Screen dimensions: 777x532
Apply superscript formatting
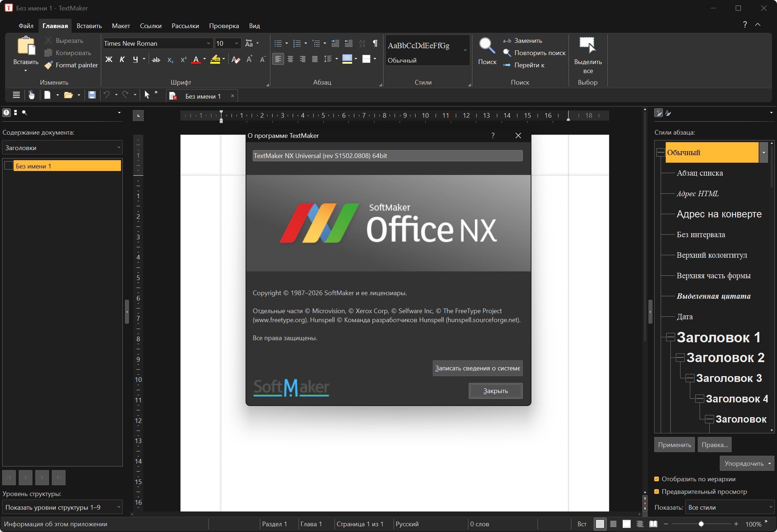(x=184, y=60)
